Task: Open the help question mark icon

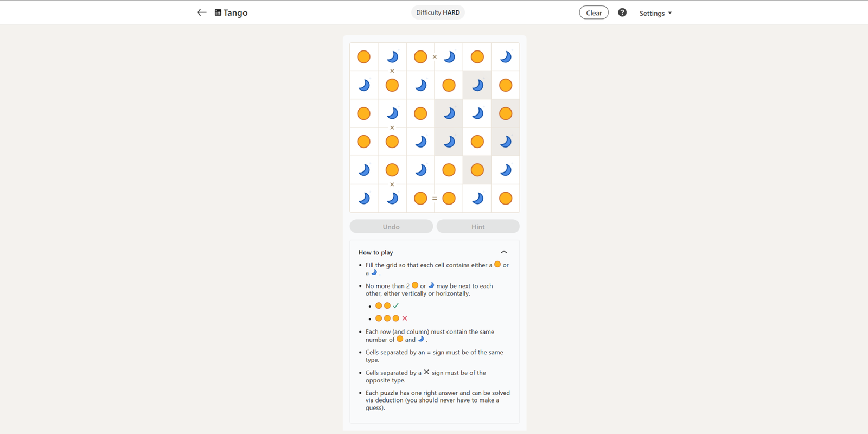Action: tap(622, 12)
